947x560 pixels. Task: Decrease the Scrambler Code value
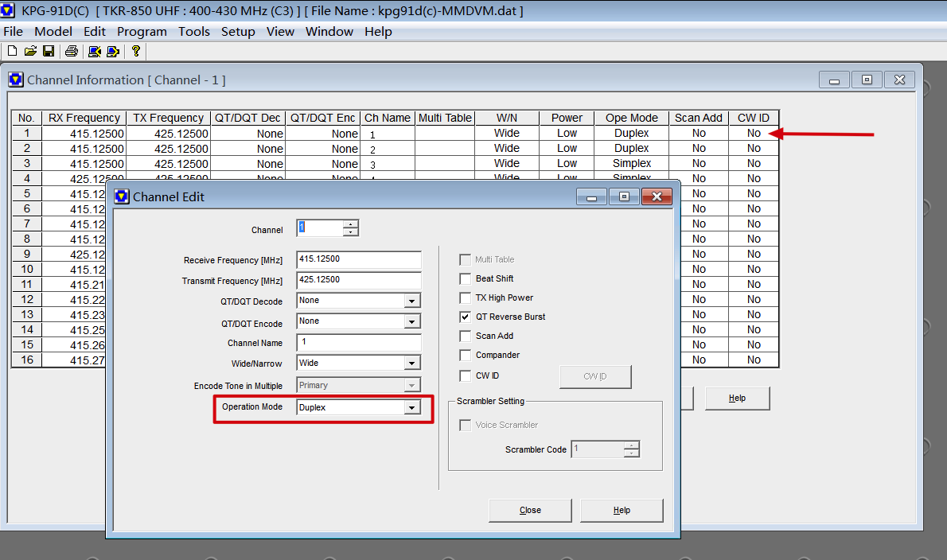(632, 453)
